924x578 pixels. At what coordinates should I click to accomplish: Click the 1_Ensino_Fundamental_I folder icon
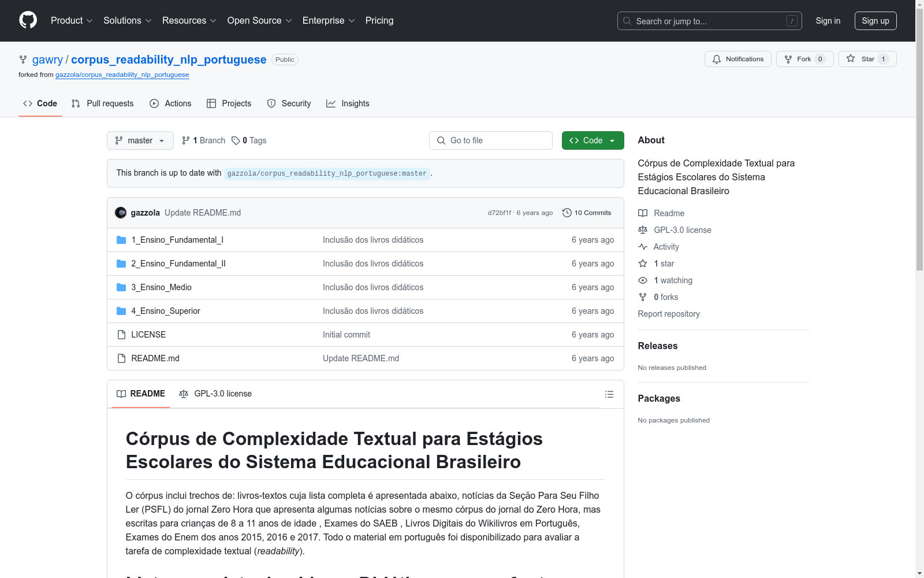tap(121, 240)
